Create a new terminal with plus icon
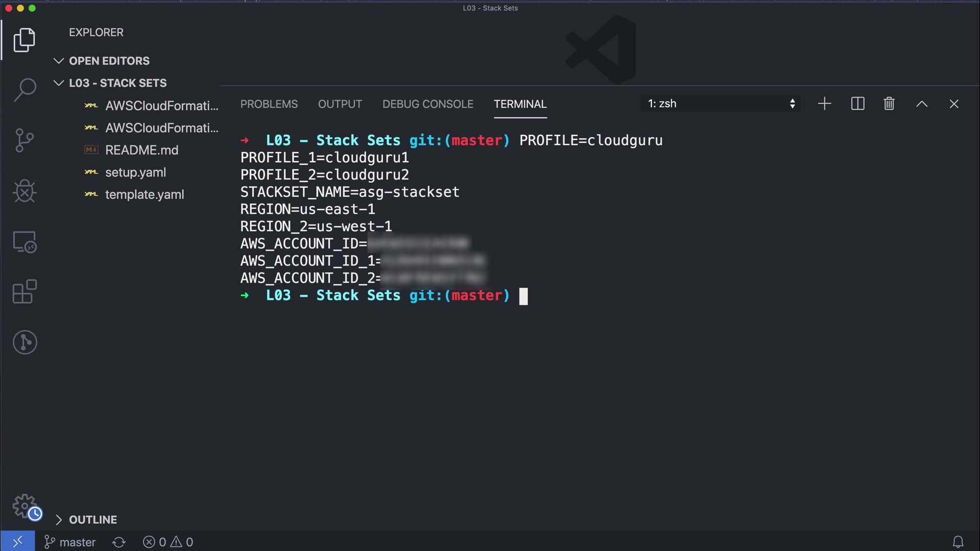 pyautogui.click(x=824, y=104)
